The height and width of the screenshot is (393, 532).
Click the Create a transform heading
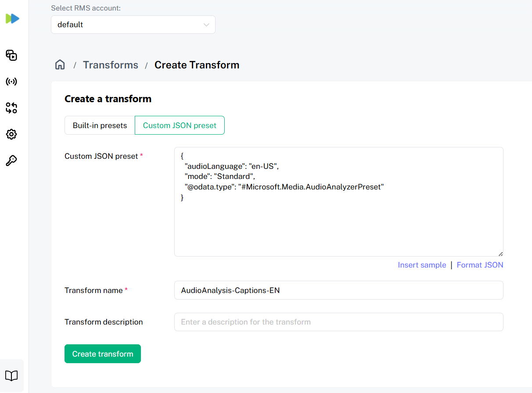[108, 99]
